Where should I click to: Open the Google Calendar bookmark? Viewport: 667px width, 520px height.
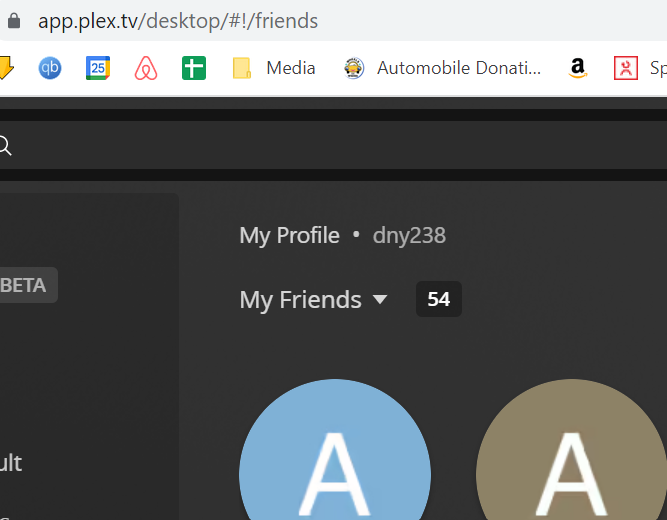(x=98, y=68)
